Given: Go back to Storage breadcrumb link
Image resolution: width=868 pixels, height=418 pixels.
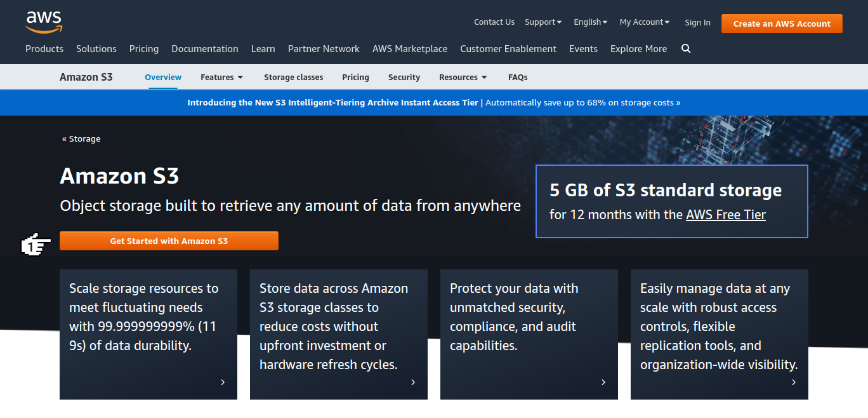Looking at the screenshot, I should pyautogui.click(x=81, y=138).
